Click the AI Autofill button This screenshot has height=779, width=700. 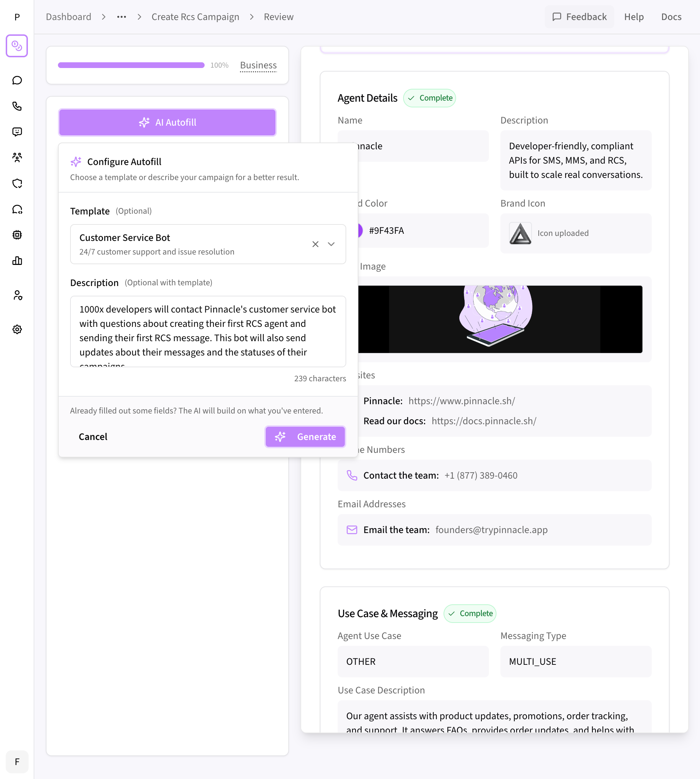pyautogui.click(x=167, y=122)
